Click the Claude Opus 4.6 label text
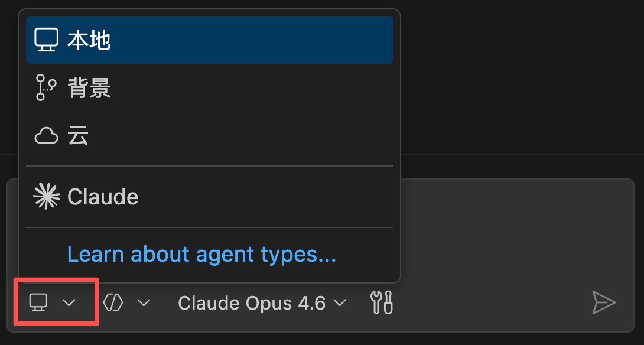This screenshot has width=644, height=345. [251, 302]
